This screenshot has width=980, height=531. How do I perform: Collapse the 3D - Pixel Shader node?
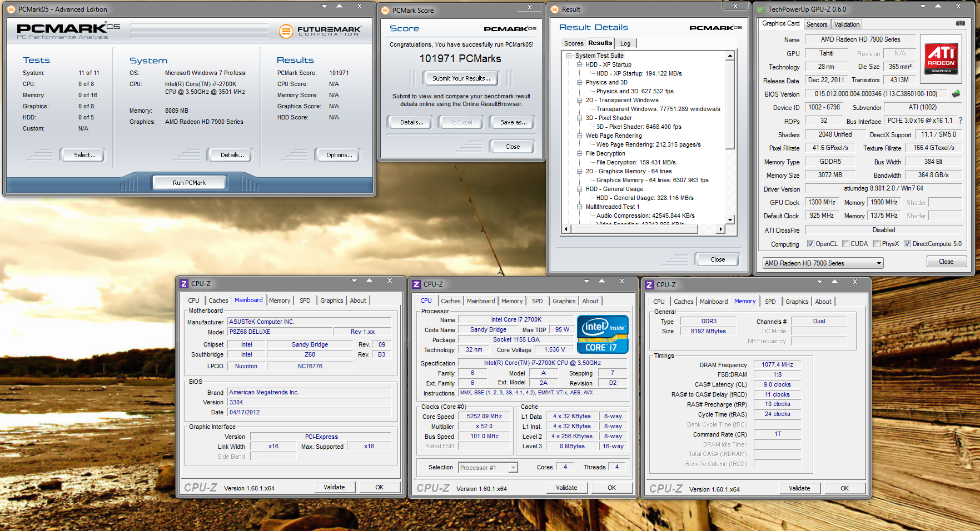(580, 118)
